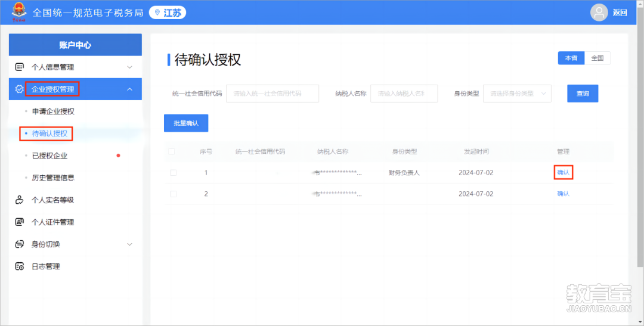Click the location pin icon beside 江苏
The height and width of the screenshot is (326, 644).
[157, 13]
